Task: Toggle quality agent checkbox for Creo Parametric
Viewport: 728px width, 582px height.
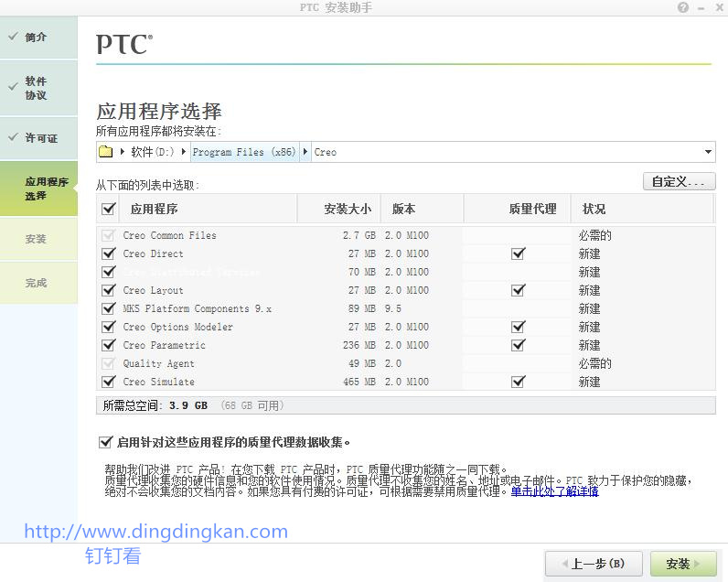Action: click(519, 345)
